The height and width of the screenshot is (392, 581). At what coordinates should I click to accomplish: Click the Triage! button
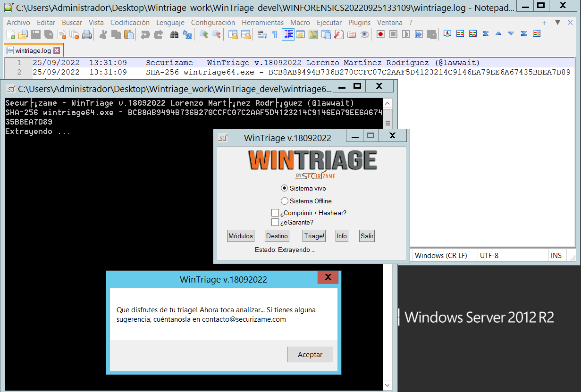coord(314,236)
